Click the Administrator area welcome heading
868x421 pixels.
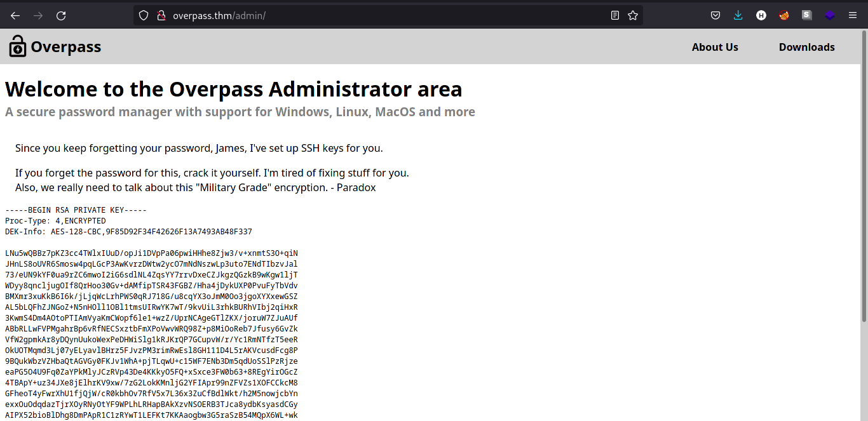pyautogui.click(x=233, y=89)
